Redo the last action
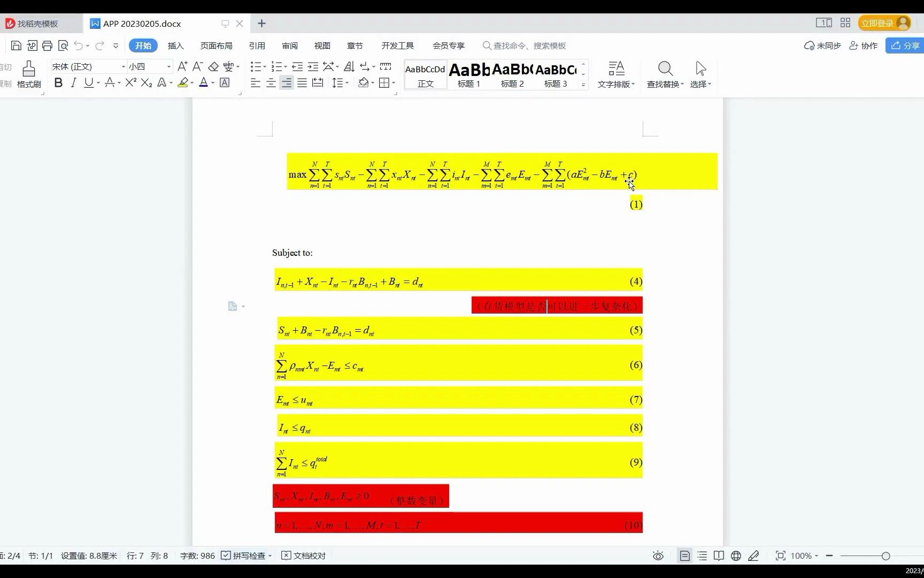924x578 pixels. [99, 45]
